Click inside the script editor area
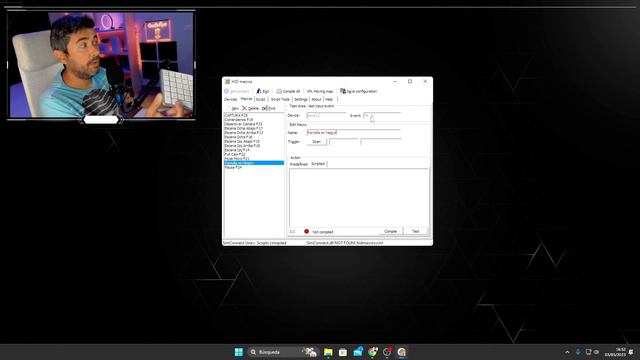 (x=359, y=198)
